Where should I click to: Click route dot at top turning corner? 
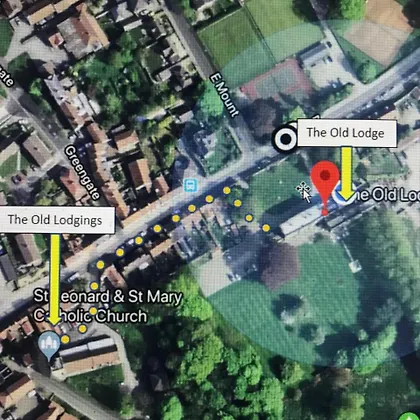pyautogui.click(x=227, y=190)
